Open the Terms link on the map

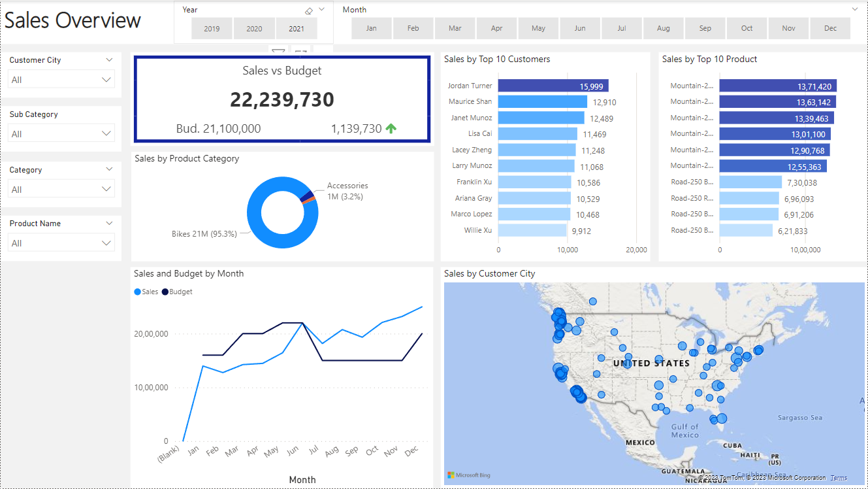click(839, 478)
